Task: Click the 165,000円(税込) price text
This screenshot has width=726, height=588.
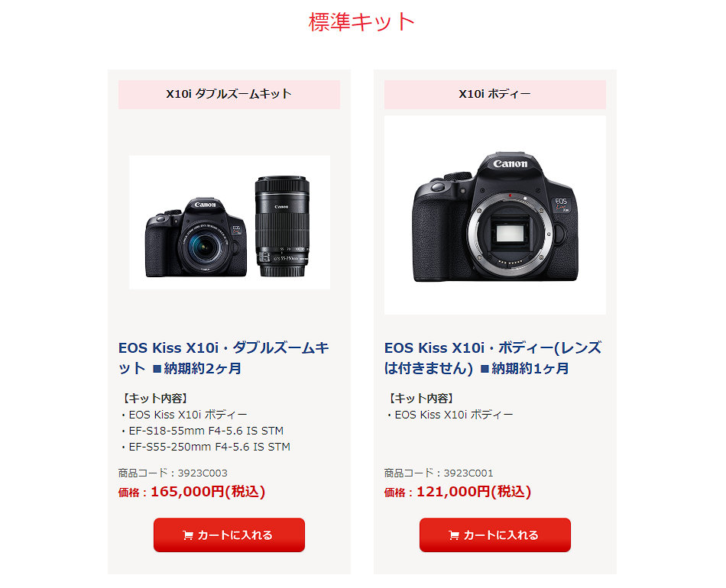Action: [208, 491]
